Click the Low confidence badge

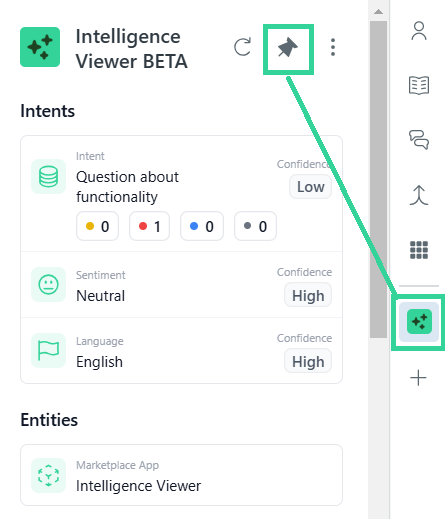[310, 187]
